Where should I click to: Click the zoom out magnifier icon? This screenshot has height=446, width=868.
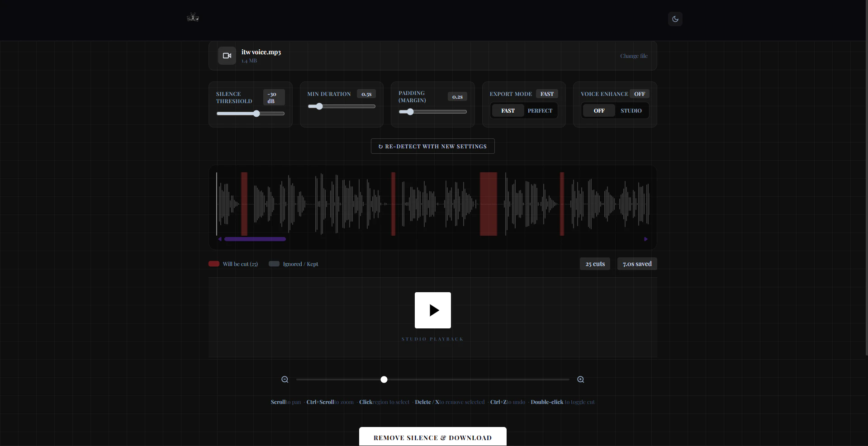(285, 380)
